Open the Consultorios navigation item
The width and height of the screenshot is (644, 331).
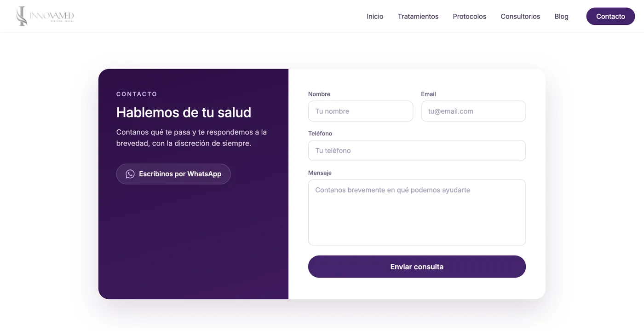(x=520, y=17)
